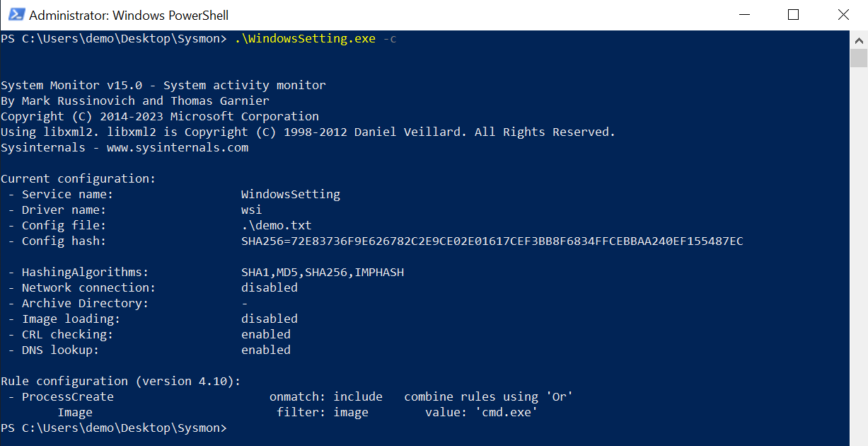Click the .\WindowsSetting.exe command text
This screenshot has width=868, height=446.
305,38
